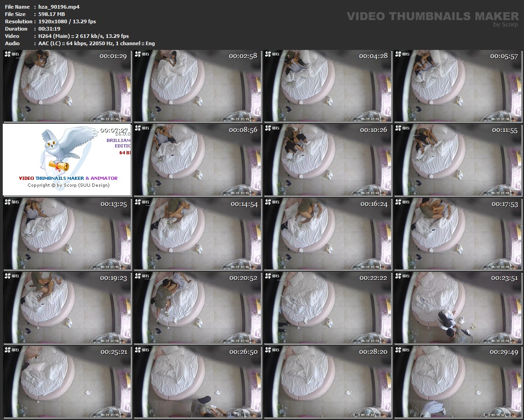Viewport: 524px width, 420px height.
Task: Select the Video Thumbnails Maker splash frame at 00:07:27
Action: (67, 160)
